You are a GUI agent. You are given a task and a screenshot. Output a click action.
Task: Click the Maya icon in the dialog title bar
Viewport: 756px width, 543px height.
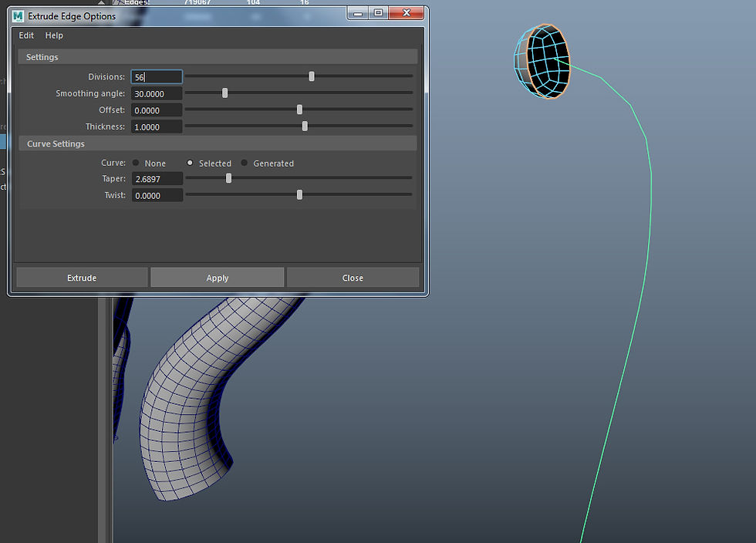18,16
